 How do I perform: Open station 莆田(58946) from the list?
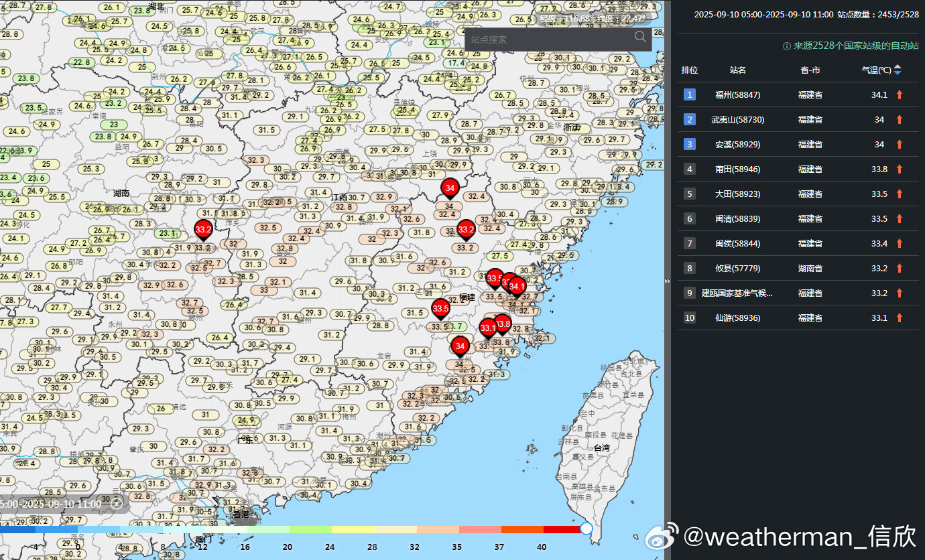tap(738, 169)
